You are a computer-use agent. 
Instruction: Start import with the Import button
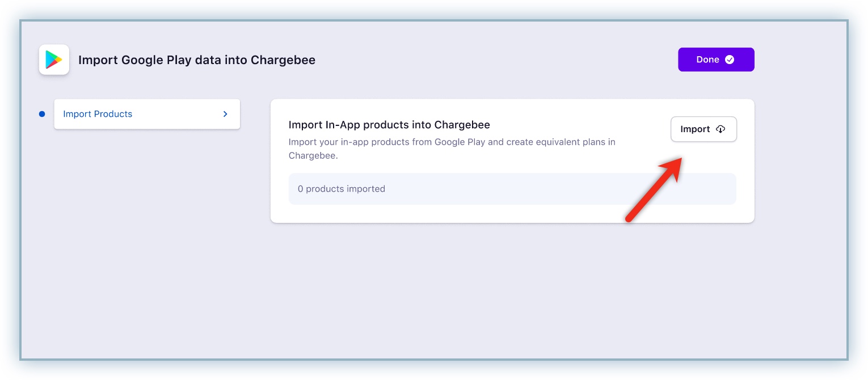(703, 129)
